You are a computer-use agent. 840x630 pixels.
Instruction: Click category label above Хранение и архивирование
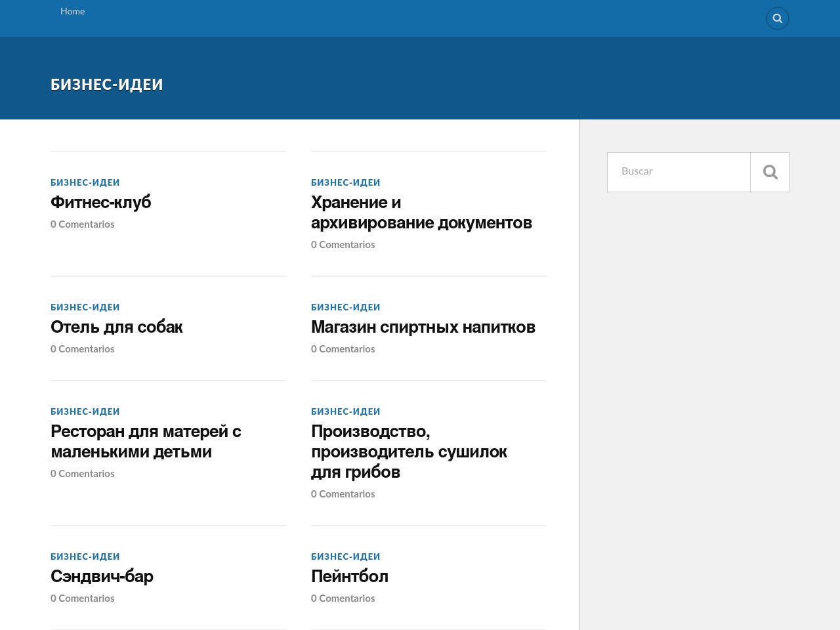(346, 182)
